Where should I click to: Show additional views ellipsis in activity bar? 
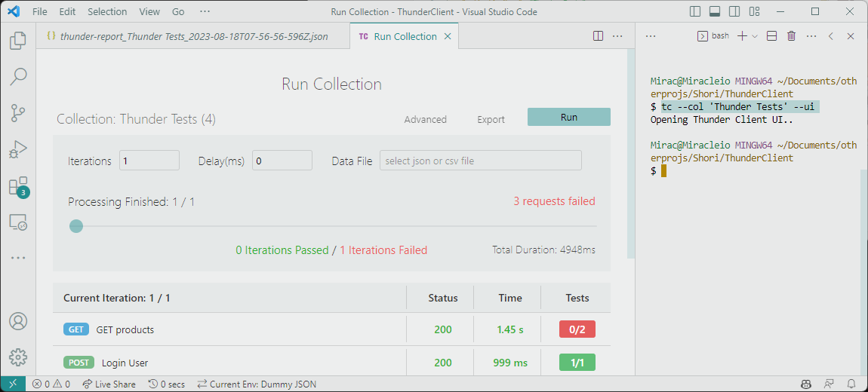tap(17, 258)
